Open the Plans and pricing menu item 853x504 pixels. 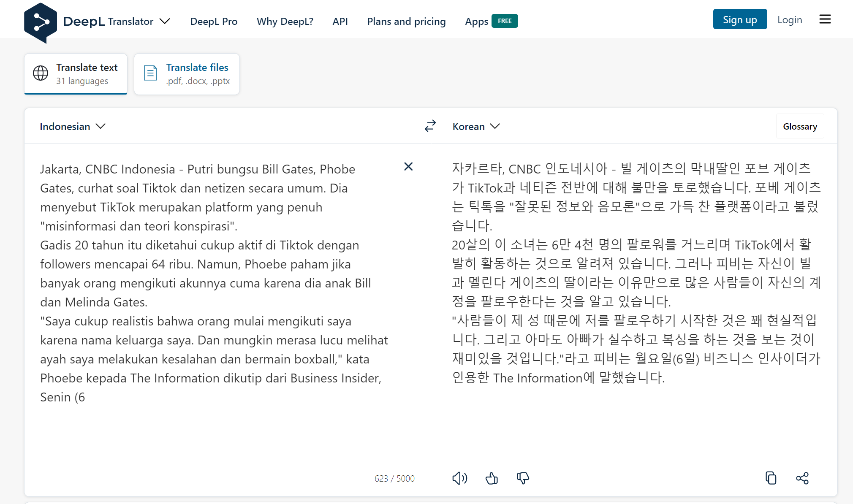tap(406, 21)
